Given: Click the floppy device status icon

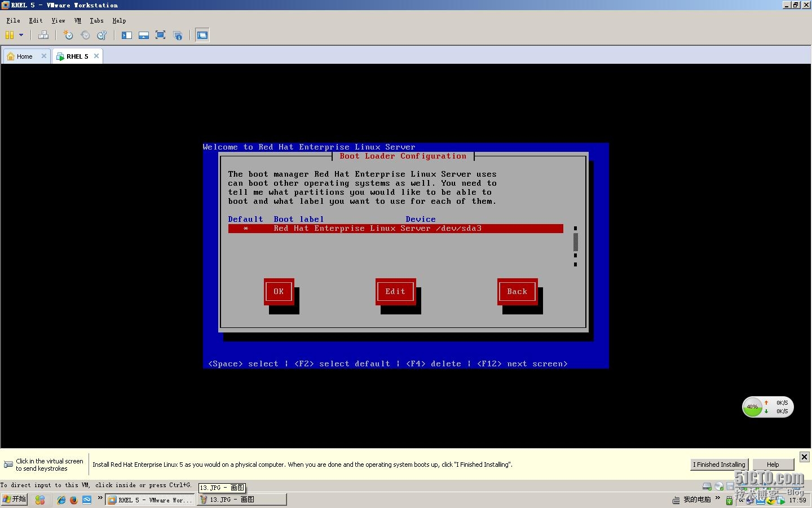Looking at the screenshot, I should click(730, 486).
